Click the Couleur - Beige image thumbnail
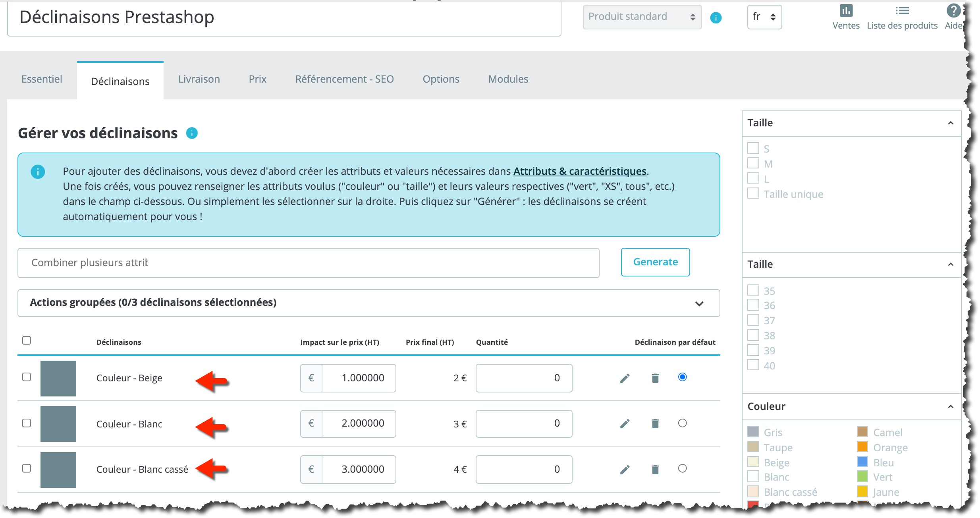Image resolution: width=980 pixels, height=518 pixels. coord(58,379)
